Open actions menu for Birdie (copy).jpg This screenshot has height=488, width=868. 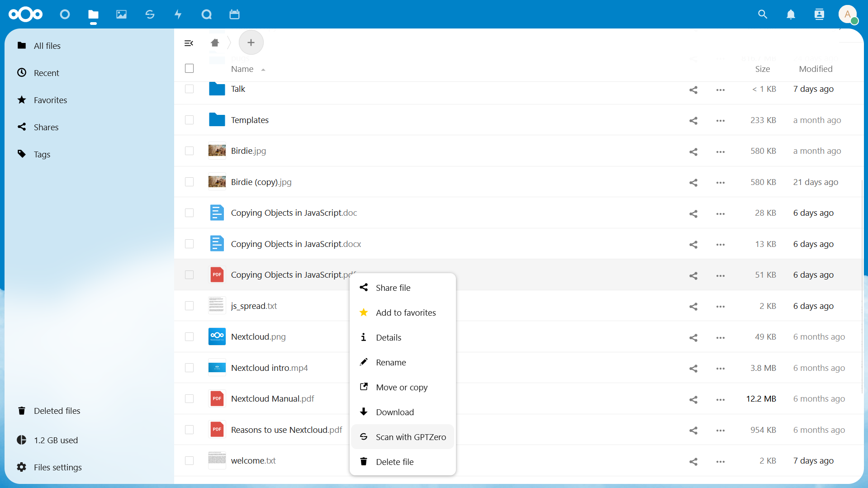click(721, 182)
